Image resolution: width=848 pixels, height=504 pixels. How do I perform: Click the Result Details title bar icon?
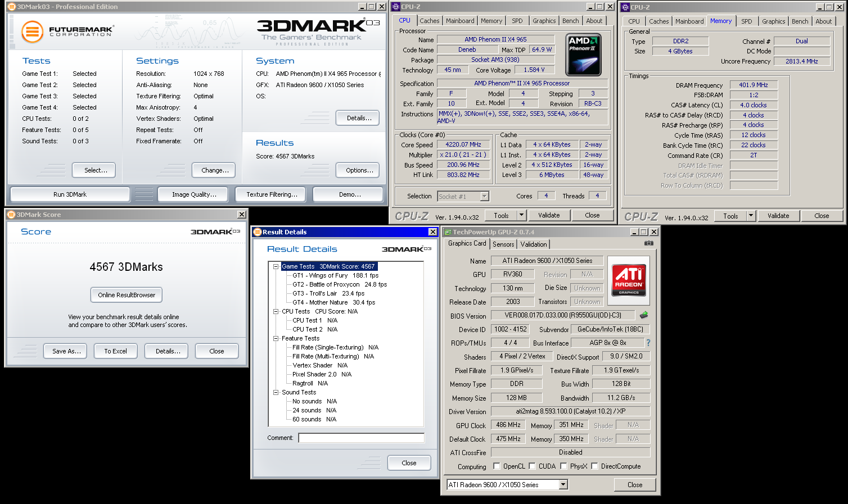258,232
